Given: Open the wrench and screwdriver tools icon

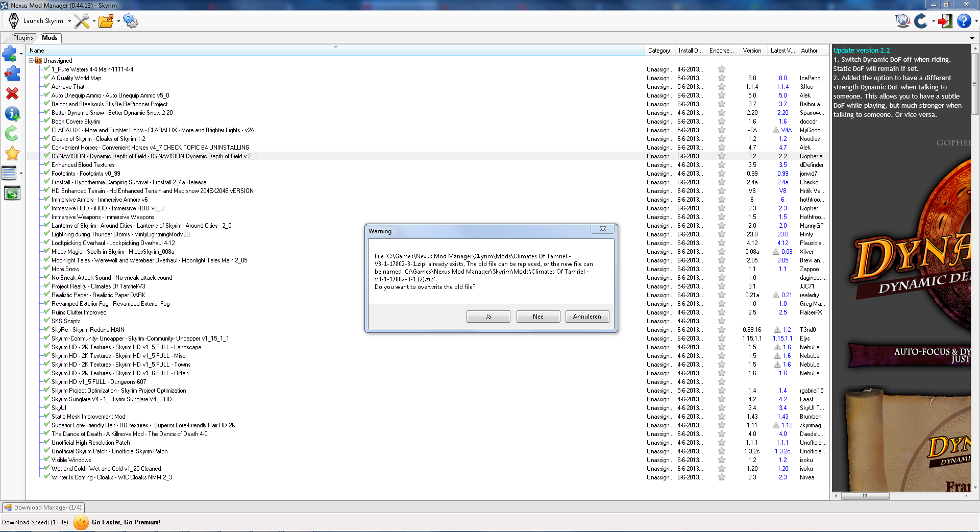Looking at the screenshot, I should tap(82, 21).
